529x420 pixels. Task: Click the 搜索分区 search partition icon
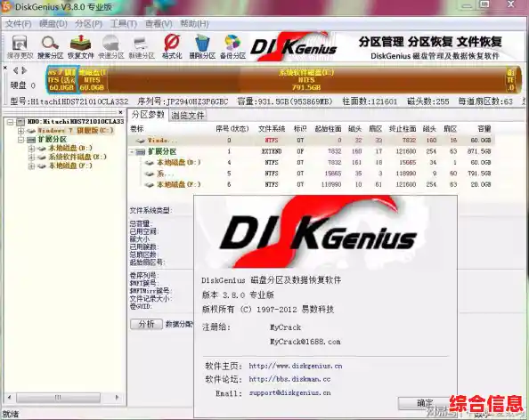click(x=50, y=47)
